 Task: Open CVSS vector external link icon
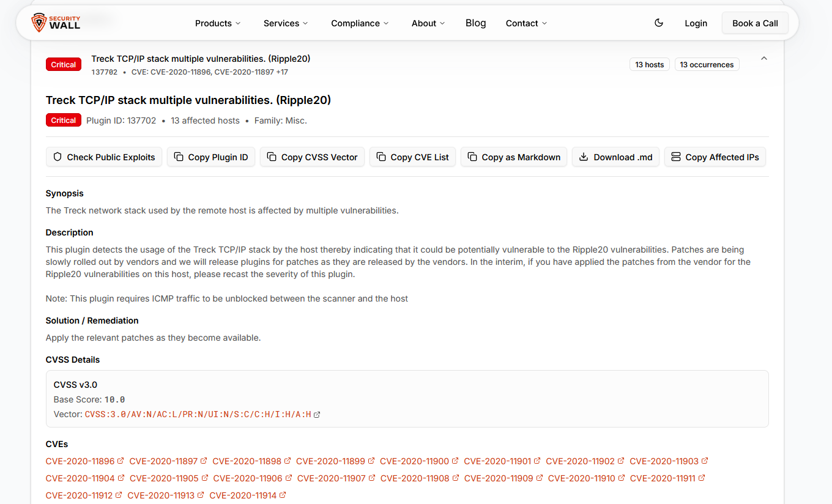(x=317, y=415)
